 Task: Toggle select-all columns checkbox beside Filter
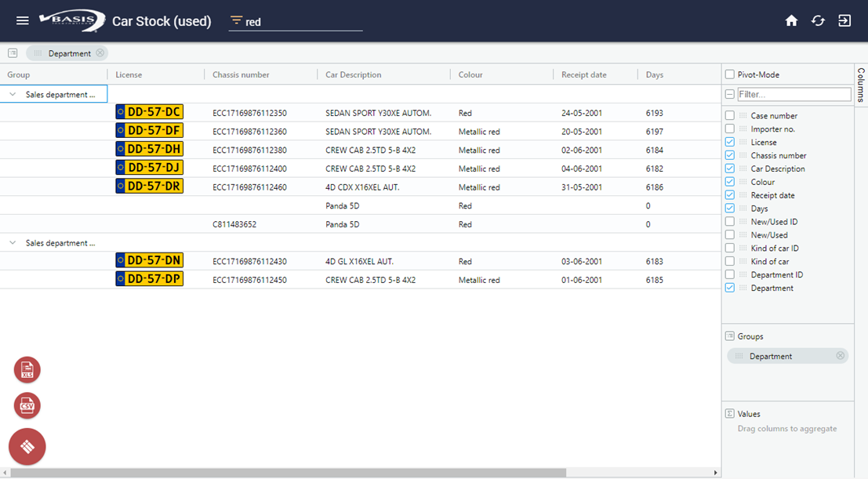point(730,94)
